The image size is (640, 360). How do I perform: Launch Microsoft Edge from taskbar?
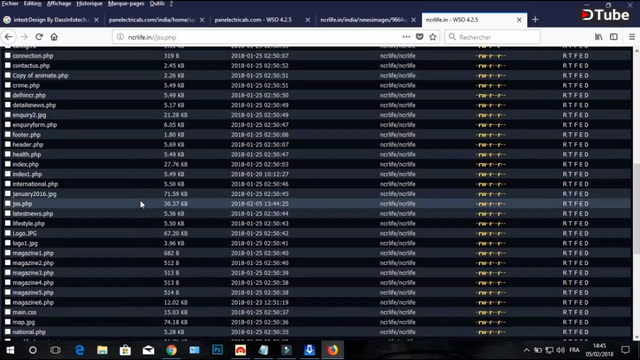[x=79, y=350]
